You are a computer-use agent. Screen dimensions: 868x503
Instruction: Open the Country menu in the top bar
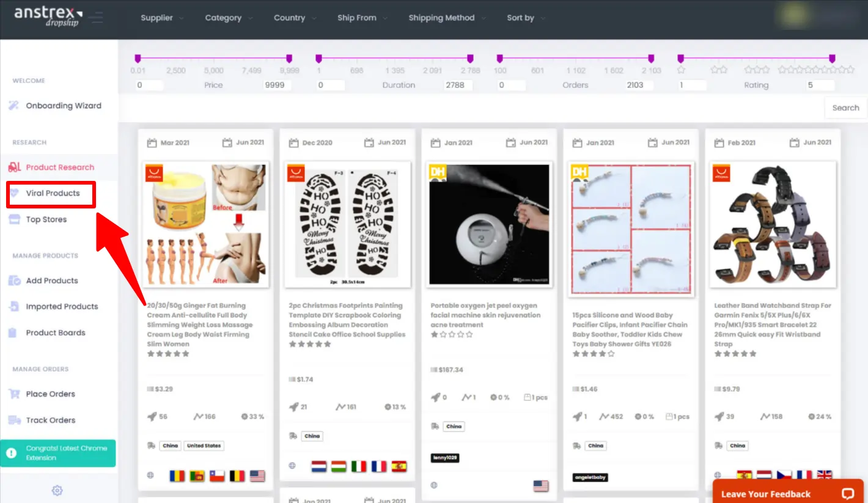point(295,18)
